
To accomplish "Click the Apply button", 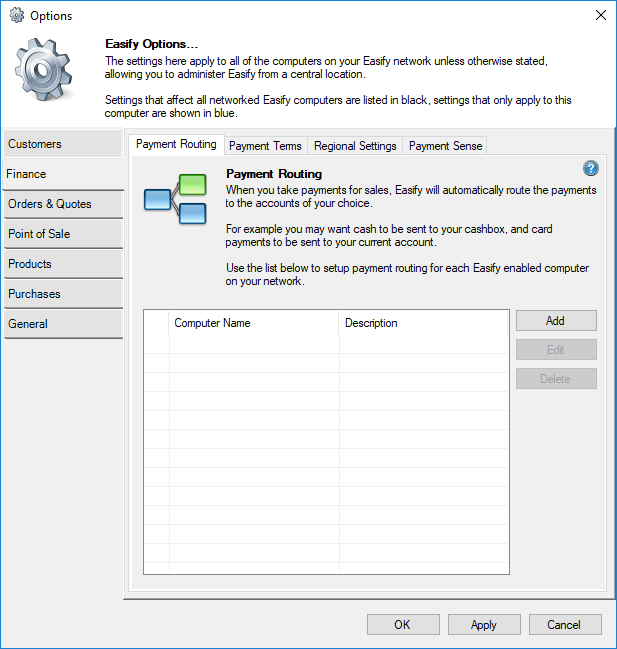I will [x=484, y=625].
